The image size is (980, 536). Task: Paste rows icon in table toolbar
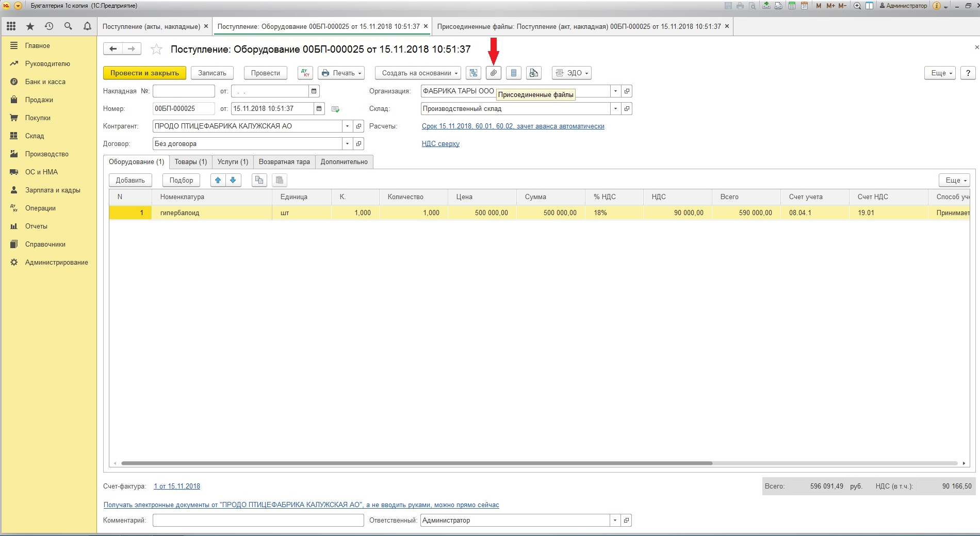point(280,180)
